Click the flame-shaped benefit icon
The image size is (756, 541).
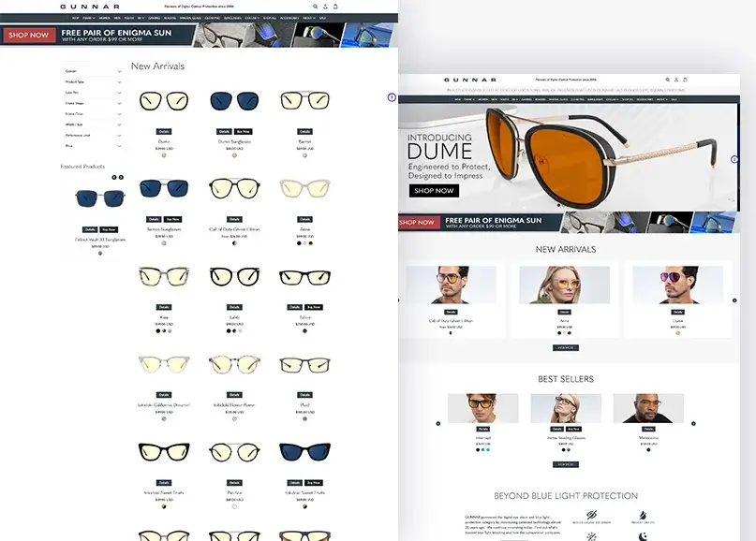643,515
